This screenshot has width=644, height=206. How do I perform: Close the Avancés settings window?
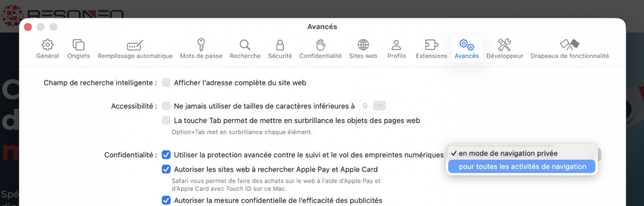click(x=28, y=27)
